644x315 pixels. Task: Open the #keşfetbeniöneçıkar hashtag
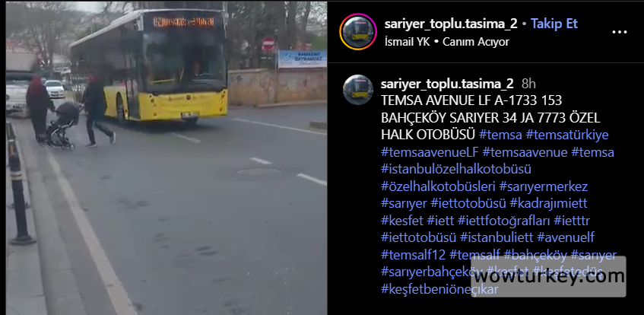pos(439,289)
